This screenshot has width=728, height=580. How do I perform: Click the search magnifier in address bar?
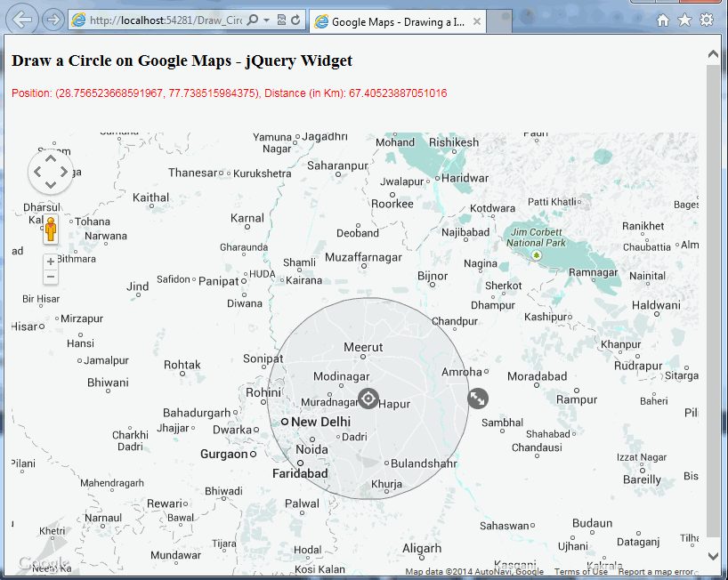252,20
